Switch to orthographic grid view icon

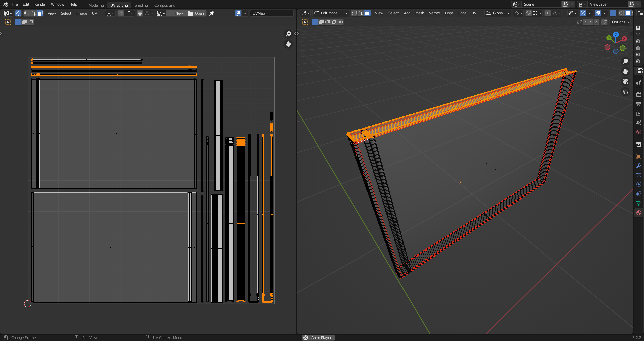625,92
